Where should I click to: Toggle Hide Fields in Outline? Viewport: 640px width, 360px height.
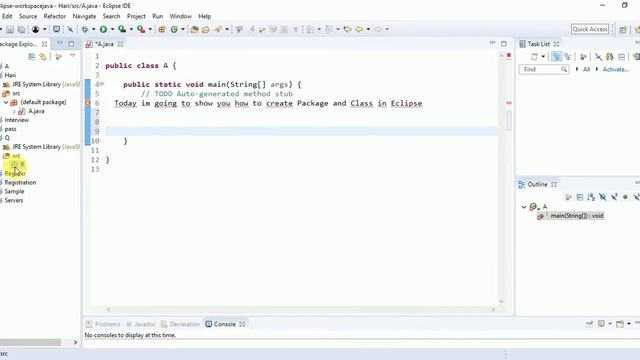point(602,197)
